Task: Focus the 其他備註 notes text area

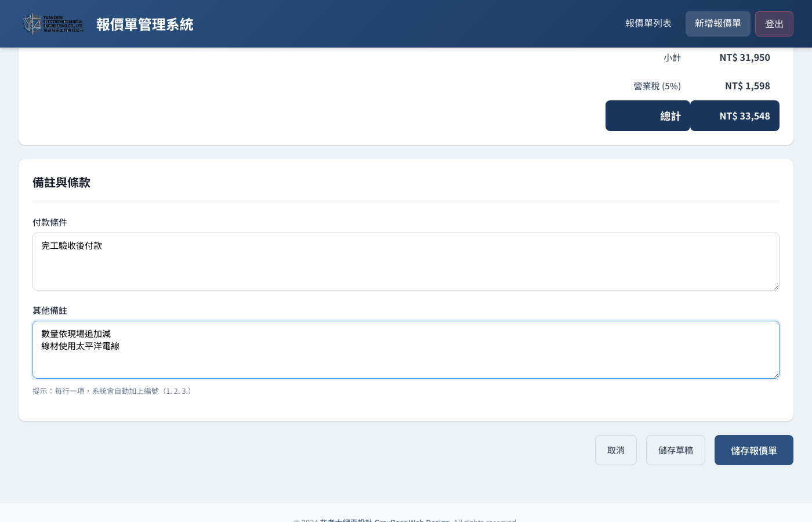Action: pos(405,350)
